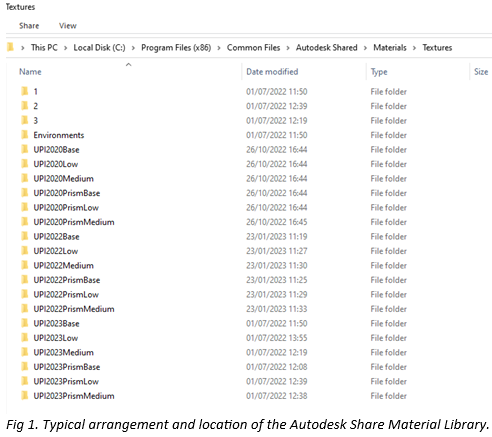Go to Autodesk Shared breadcrumb
492x437 pixels.
(x=326, y=48)
